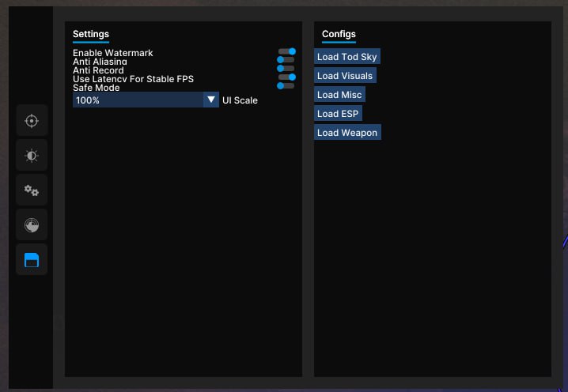Image resolution: width=568 pixels, height=392 pixels.
Task: Click the Load Weapon button
Action: click(347, 133)
